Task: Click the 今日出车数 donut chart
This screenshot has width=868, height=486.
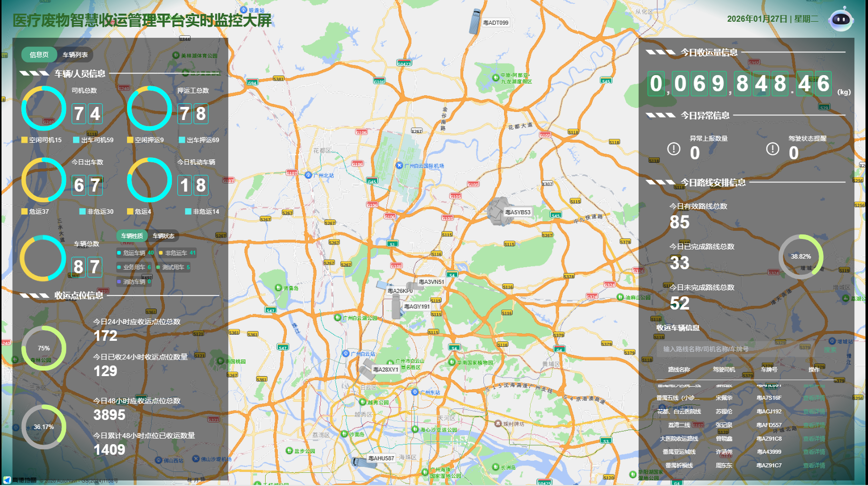Action: 44,180
